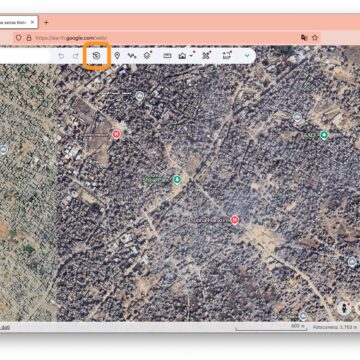Open a new browser tab
Viewport: 360px width, 360px height.
coord(46,22)
